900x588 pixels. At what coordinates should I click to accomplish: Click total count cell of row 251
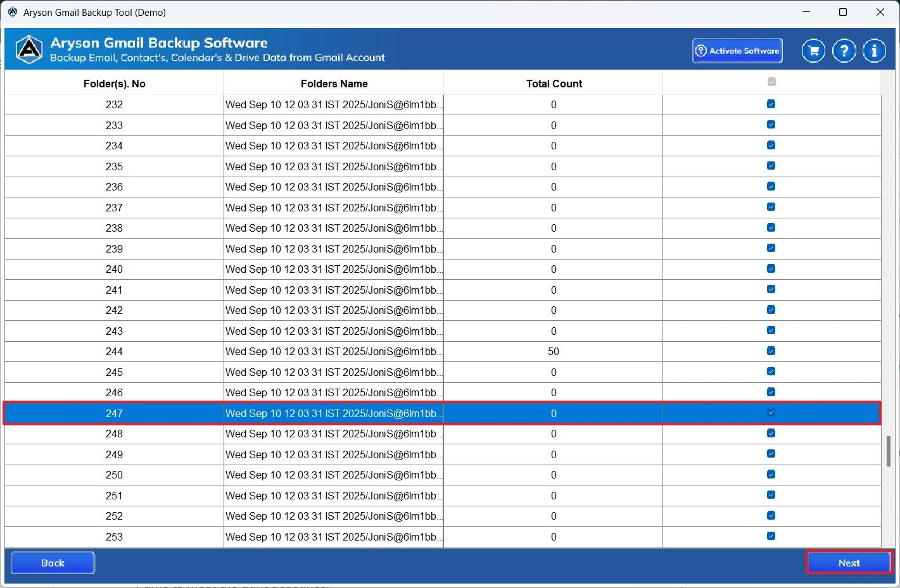[554, 496]
